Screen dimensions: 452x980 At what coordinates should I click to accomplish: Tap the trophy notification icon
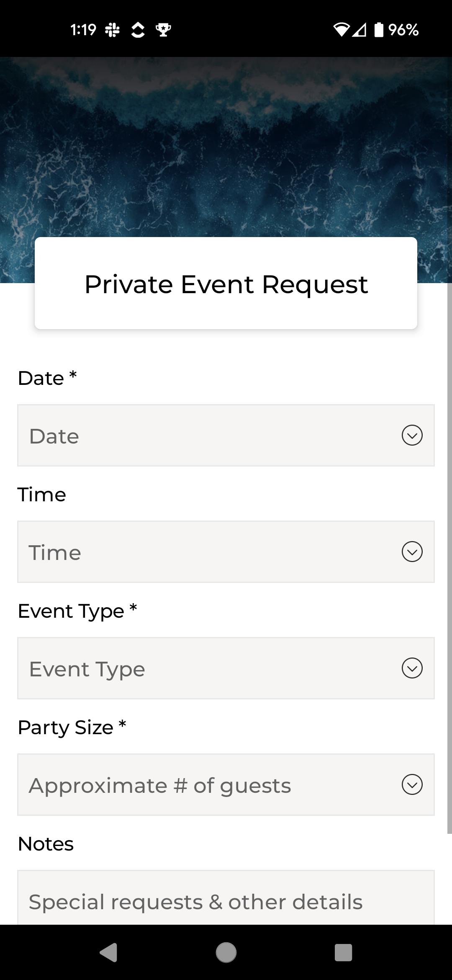[163, 30]
